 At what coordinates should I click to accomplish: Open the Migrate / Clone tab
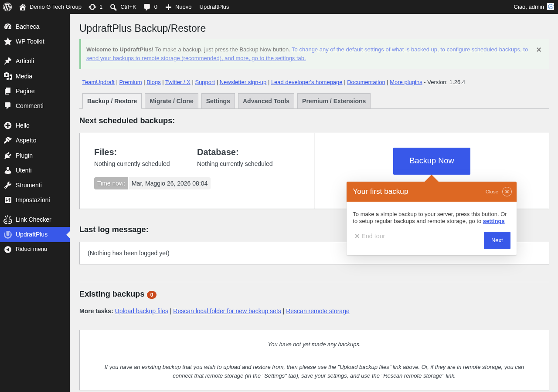tap(171, 101)
